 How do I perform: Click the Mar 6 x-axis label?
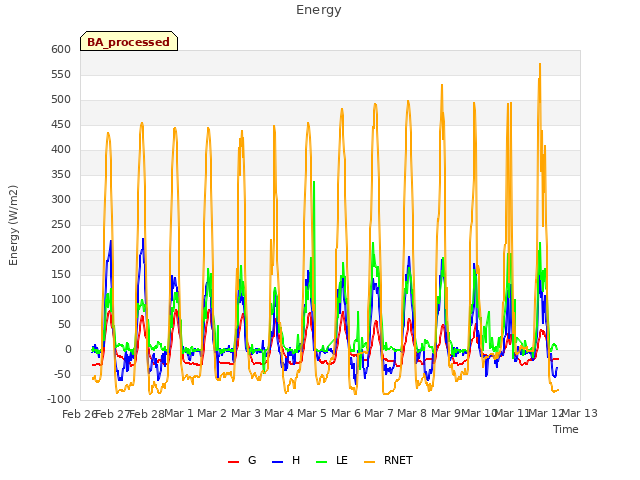click(346, 413)
